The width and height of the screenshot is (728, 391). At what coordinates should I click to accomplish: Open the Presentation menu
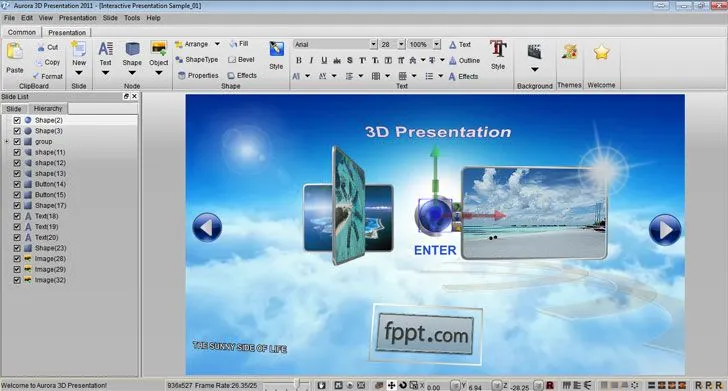pyautogui.click(x=78, y=18)
